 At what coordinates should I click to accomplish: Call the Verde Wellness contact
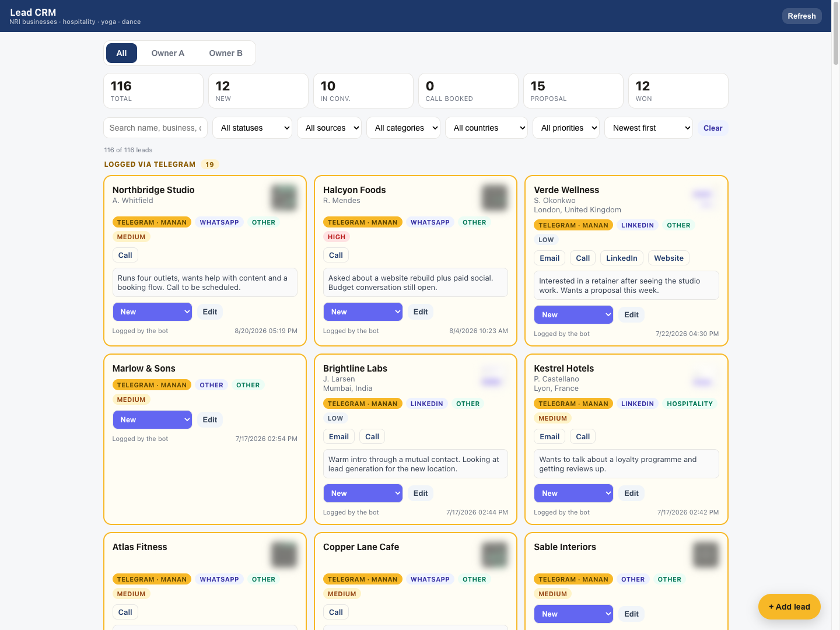coord(583,258)
